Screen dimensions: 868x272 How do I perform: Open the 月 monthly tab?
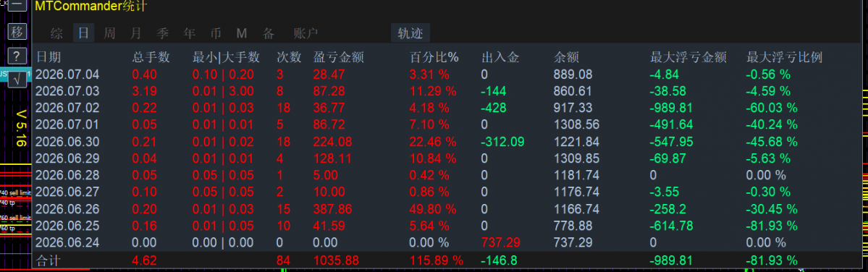[x=136, y=33]
